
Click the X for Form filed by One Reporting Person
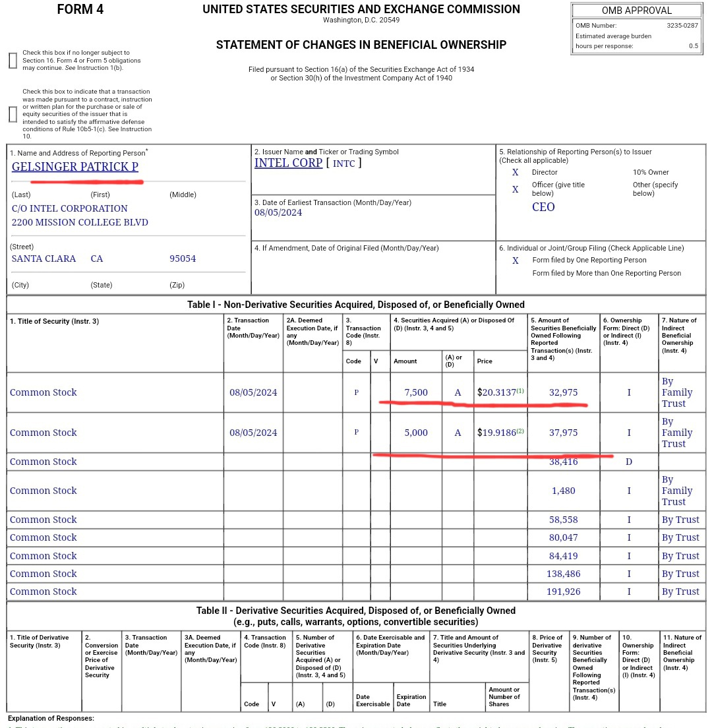(515, 260)
